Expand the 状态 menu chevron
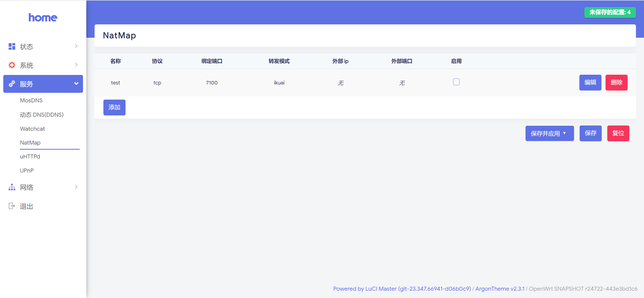The image size is (644, 298). pos(76,46)
